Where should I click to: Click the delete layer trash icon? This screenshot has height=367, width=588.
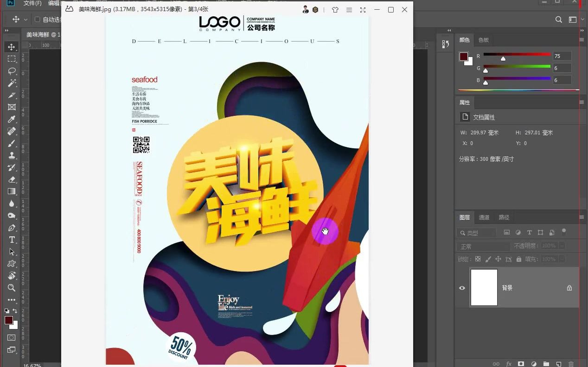pyautogui.click(x=571, y=364)
